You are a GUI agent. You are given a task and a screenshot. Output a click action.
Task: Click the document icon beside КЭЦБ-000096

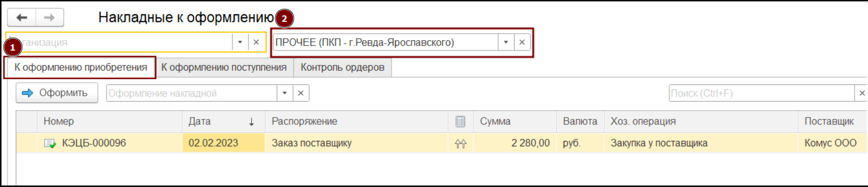50,143
